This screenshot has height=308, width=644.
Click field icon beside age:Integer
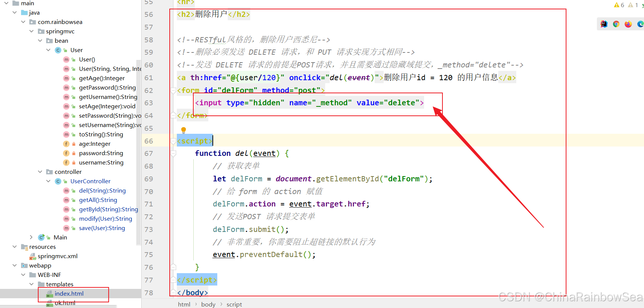[x=66, y=144]
